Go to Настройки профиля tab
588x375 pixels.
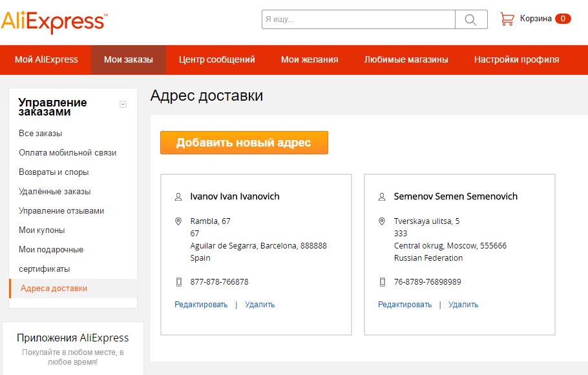click(516, 59)
